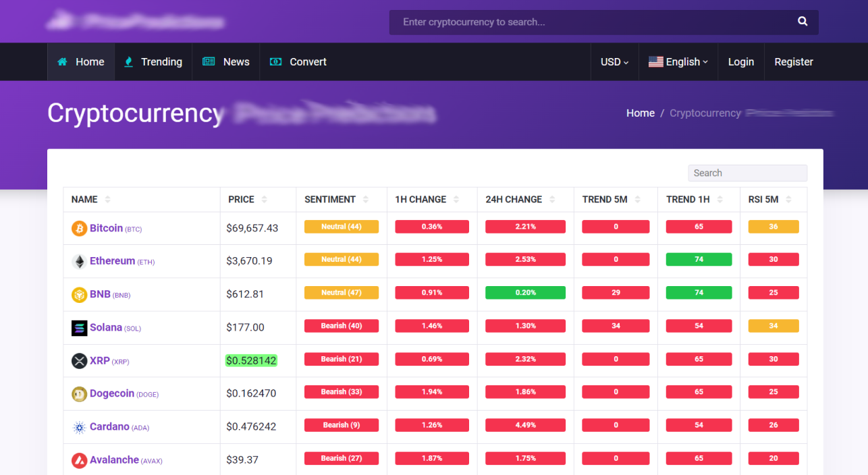Open the Register page
The width and height of the screenshot is (868, 475).
point(794,61)
